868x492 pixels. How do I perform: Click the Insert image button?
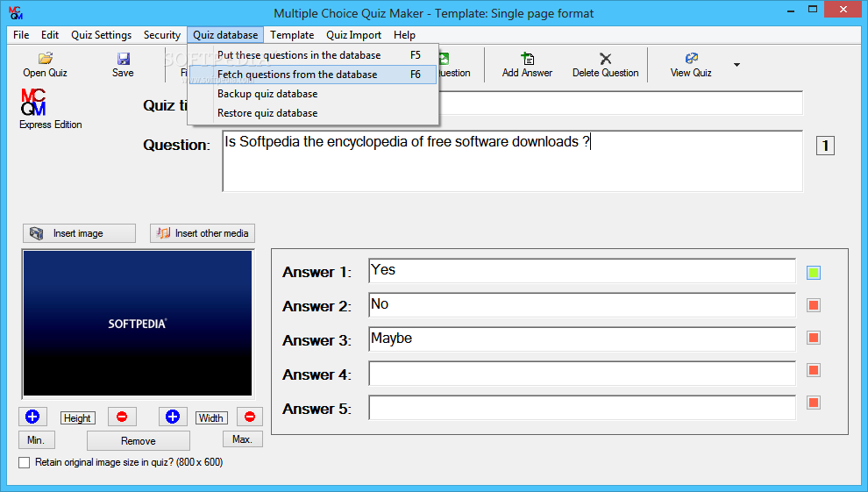pyautogui.click(x=79, y=233)
